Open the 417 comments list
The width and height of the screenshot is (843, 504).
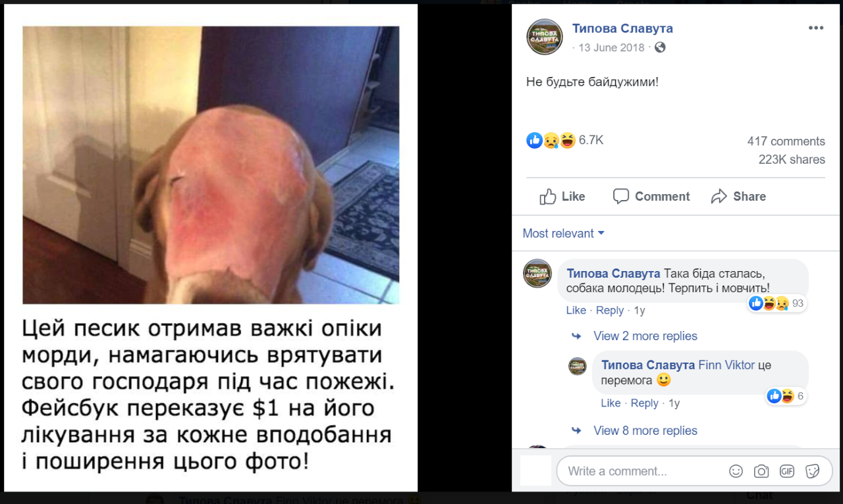tap(786, 141)
